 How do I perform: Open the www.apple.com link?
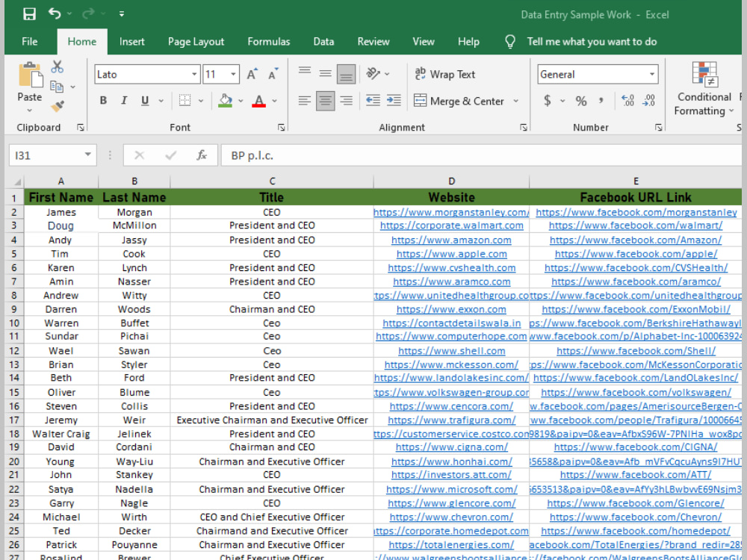pos(452,255)
